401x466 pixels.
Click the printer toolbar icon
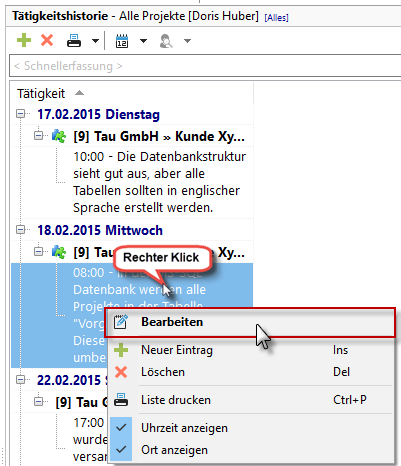[74, 41]
